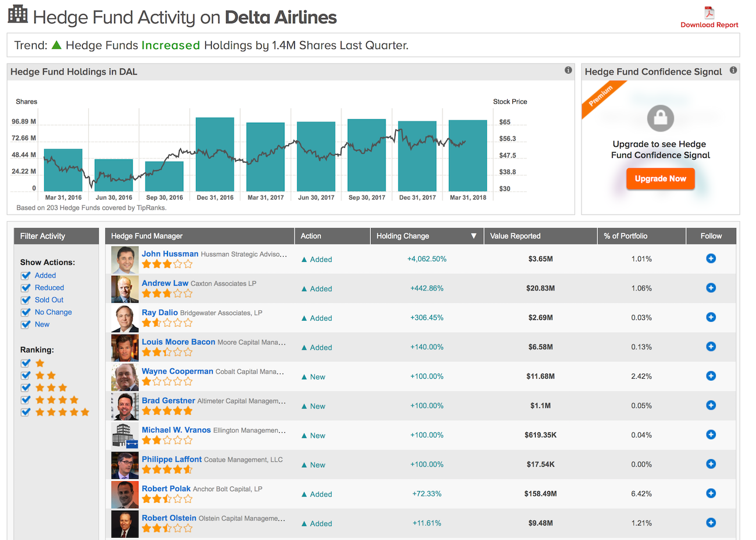Click the '$20.83M' value reported cell
This screenshot has width=756, height=540.
coord(540,288)
